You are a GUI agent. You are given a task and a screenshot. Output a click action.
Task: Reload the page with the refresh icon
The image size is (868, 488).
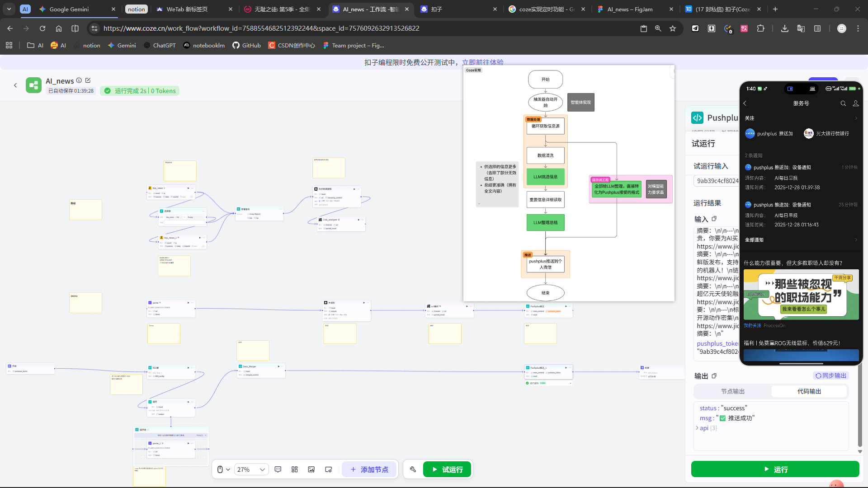[42, 28]
